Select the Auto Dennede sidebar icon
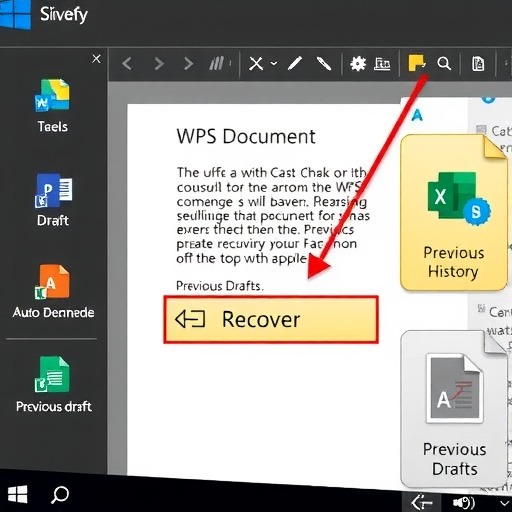Image resolution: width=512 pixels, height=512 pixels. [53, 292]
